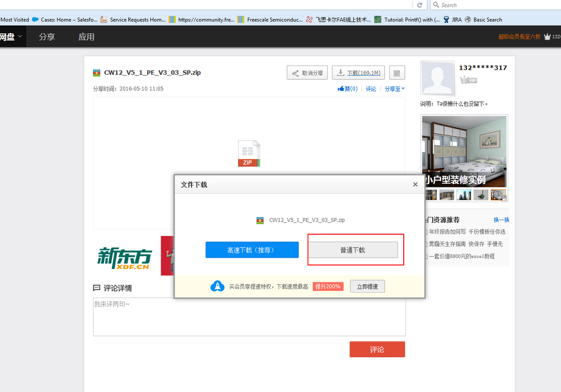Click the crown VIP icon in header

[x=547, y=37]
